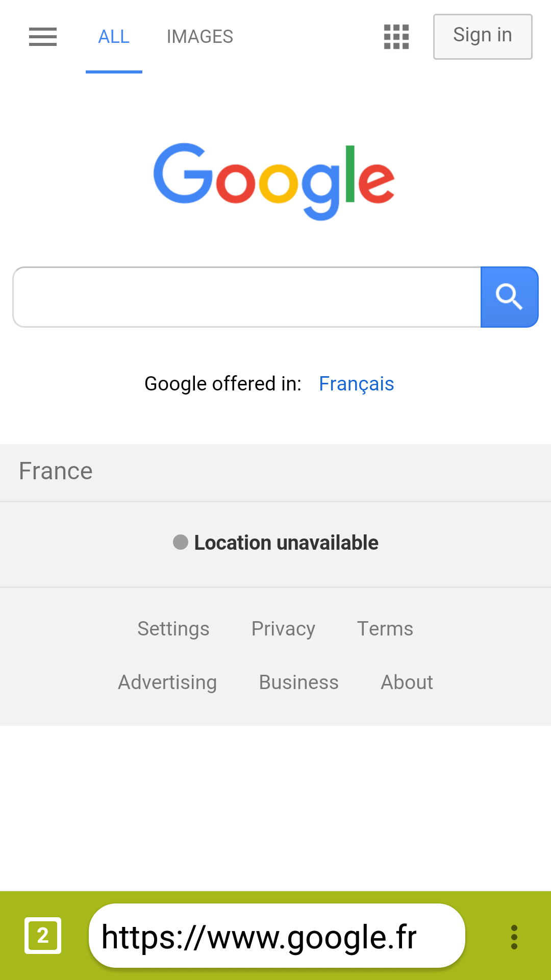Open the hamburger menu
This screenshot has width=551, height=980.
tap(43, 37)
